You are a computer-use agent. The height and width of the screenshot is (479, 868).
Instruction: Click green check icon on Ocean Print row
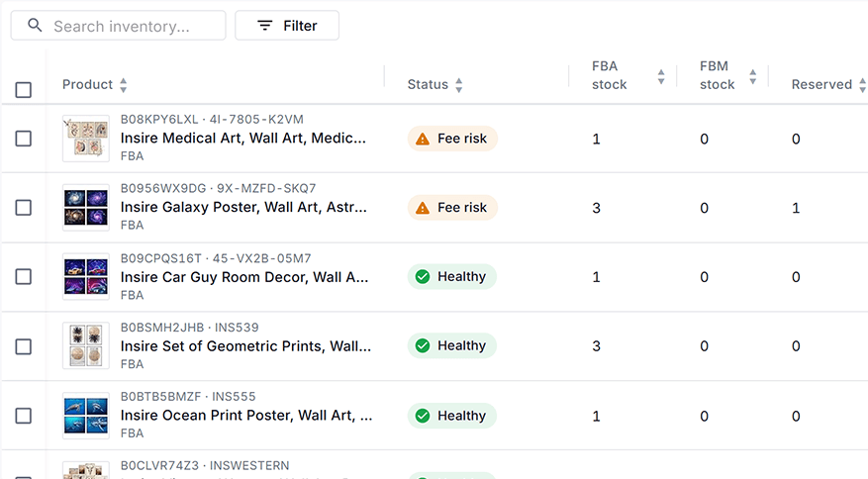click(x=423, y=416)
